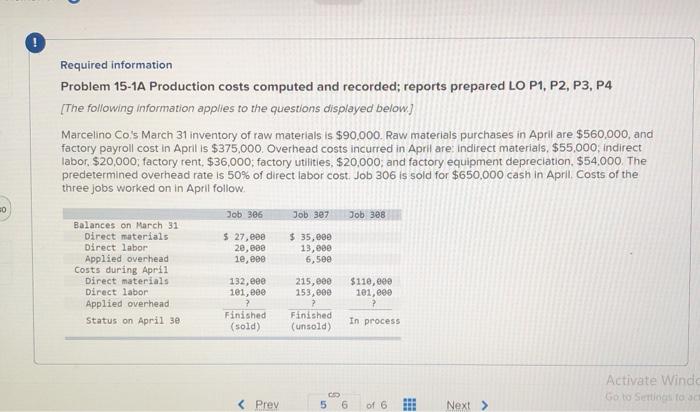Click the right chevron beside Next
Screen dimensions: 700x412
click(484, 405)
